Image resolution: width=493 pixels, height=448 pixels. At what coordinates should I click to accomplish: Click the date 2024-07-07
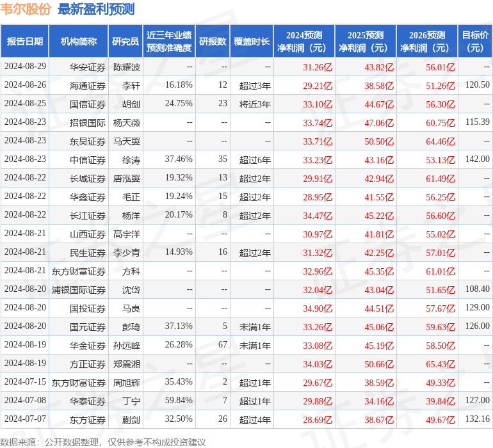click(25, 419)
